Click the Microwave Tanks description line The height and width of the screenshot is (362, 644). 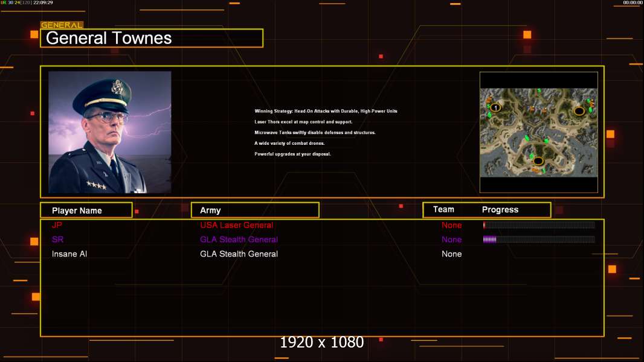[x=315, y=132]
